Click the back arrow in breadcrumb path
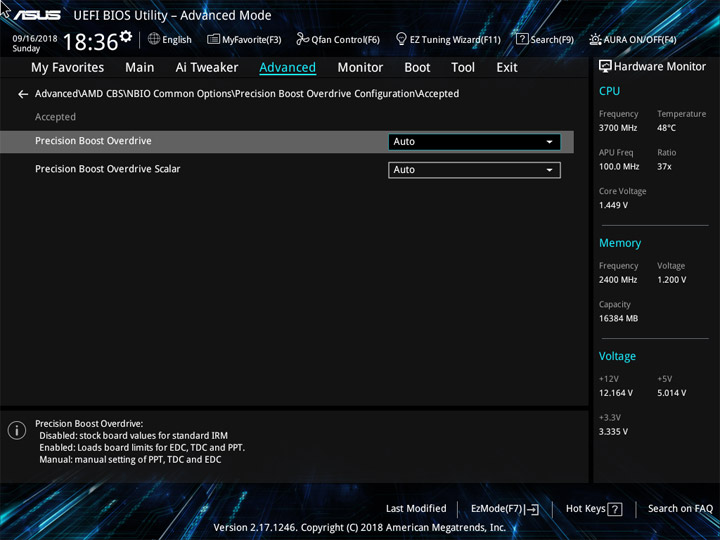 22,94
